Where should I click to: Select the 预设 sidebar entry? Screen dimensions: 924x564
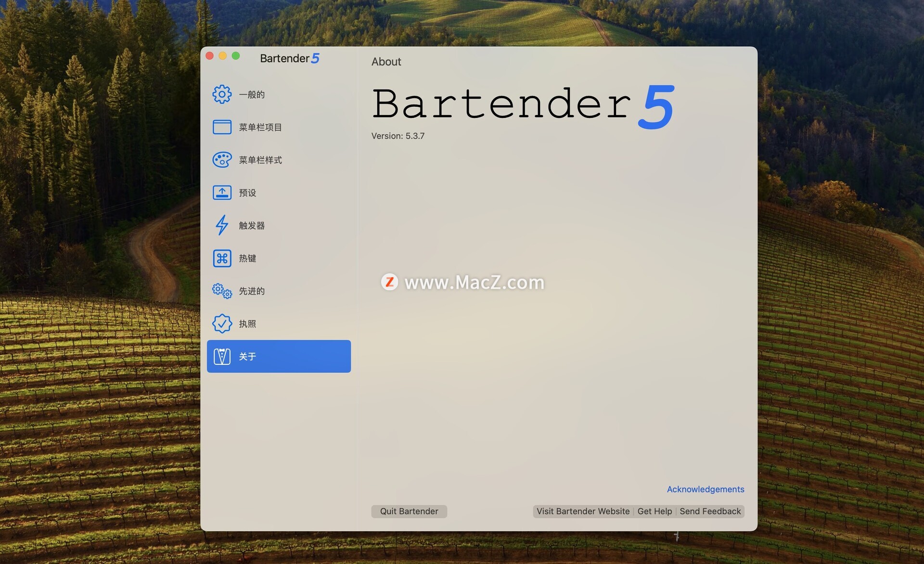(279, 192)
